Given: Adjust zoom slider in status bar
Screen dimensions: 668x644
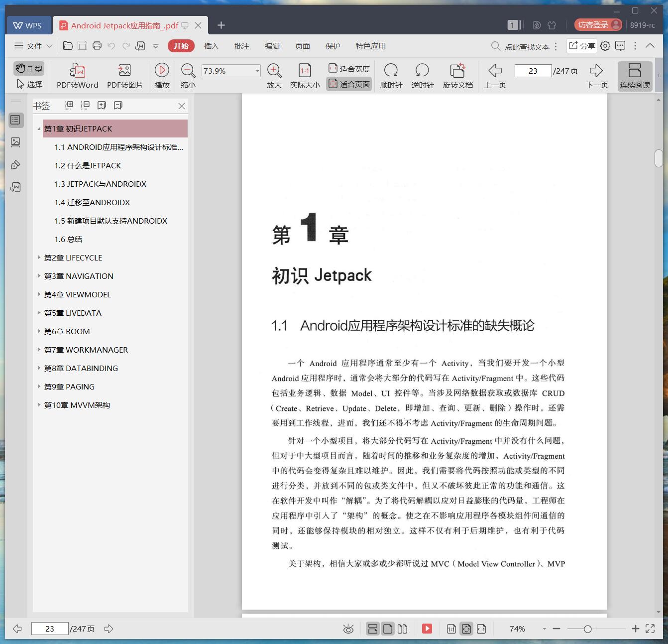Looking at the screenshot, I should (588, 629).
